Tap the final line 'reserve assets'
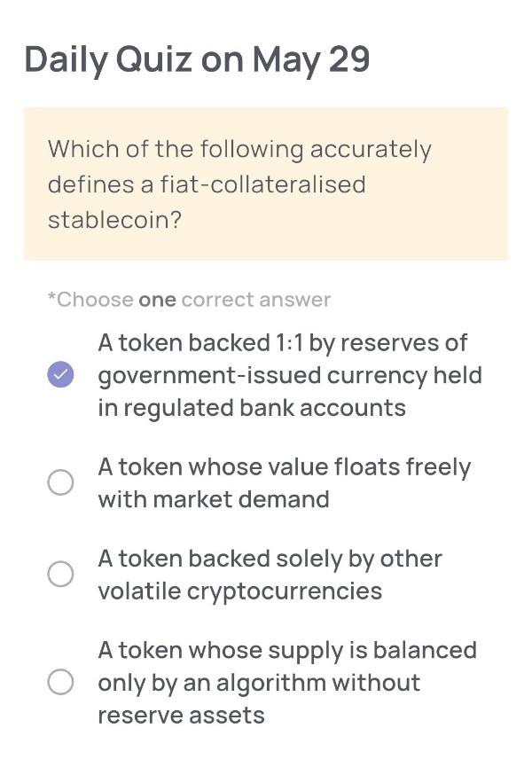Screen dimensions: 532x775 point(182,716)
